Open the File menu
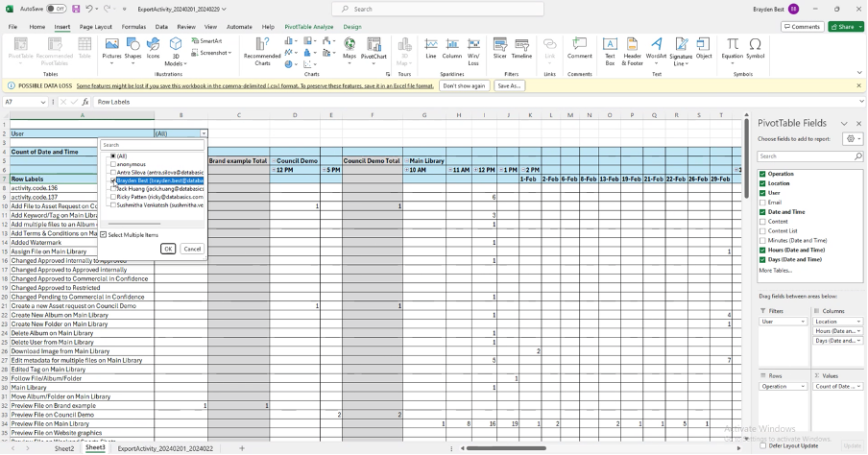 (12, 27)
